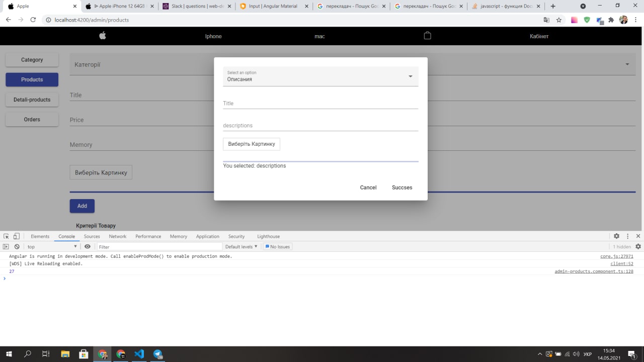Clear console icon

17,247
